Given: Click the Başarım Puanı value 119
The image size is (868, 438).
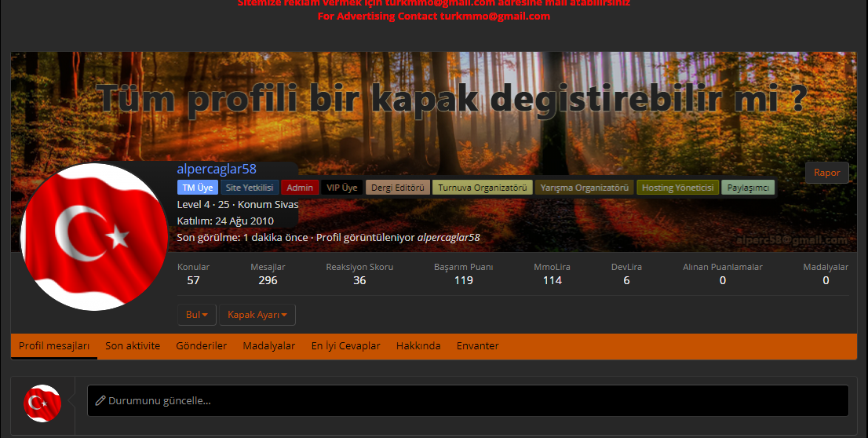Looking at the screenshot, I should (x=463, y=280).
